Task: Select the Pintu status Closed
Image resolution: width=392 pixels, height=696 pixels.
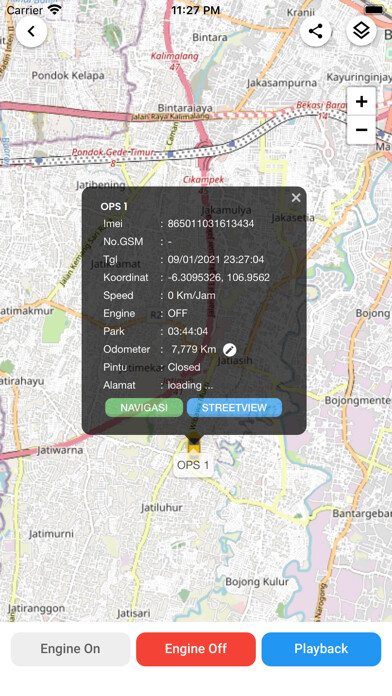Action: pos(184,368)
